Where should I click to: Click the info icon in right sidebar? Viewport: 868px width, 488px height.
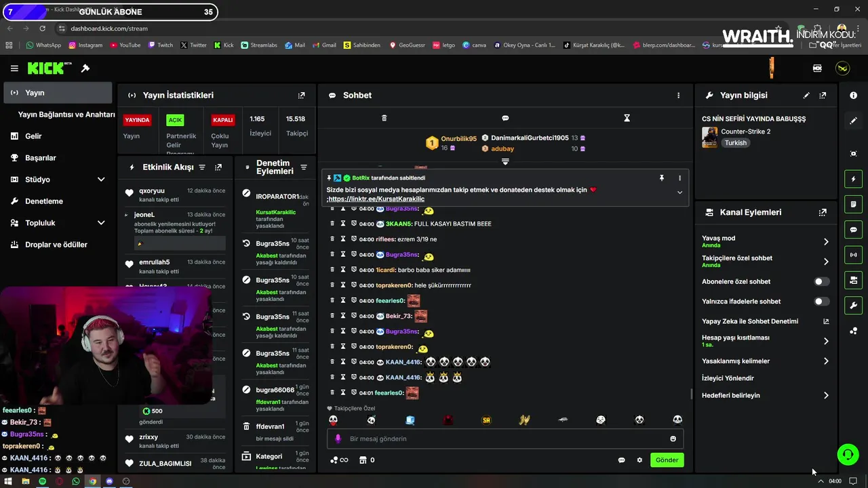[x=853, y=96]
